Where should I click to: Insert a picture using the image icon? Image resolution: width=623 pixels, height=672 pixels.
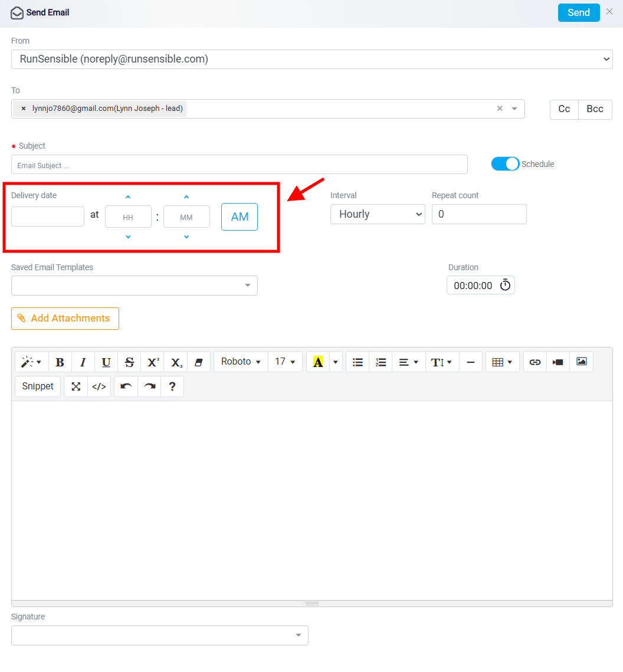tap(582, 362)
